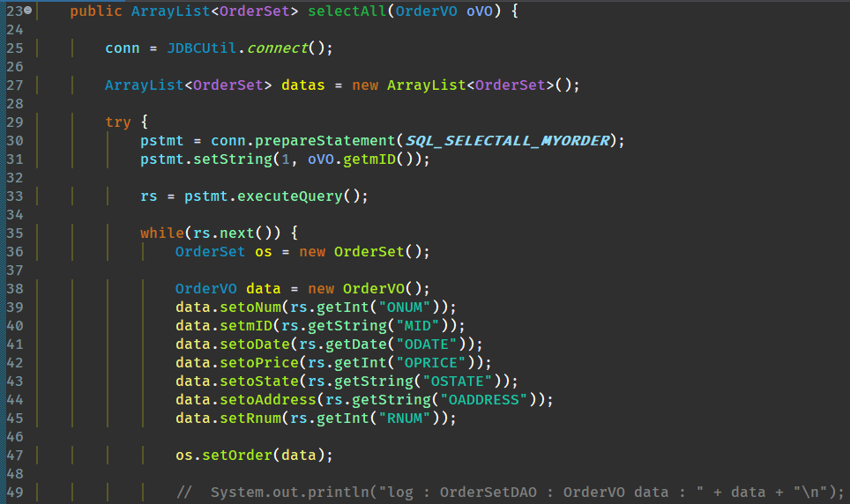Image resolution: width=850 pixels, height=504 pixels.
Task: Click the setoPrice method call
Action: (259, 362)
